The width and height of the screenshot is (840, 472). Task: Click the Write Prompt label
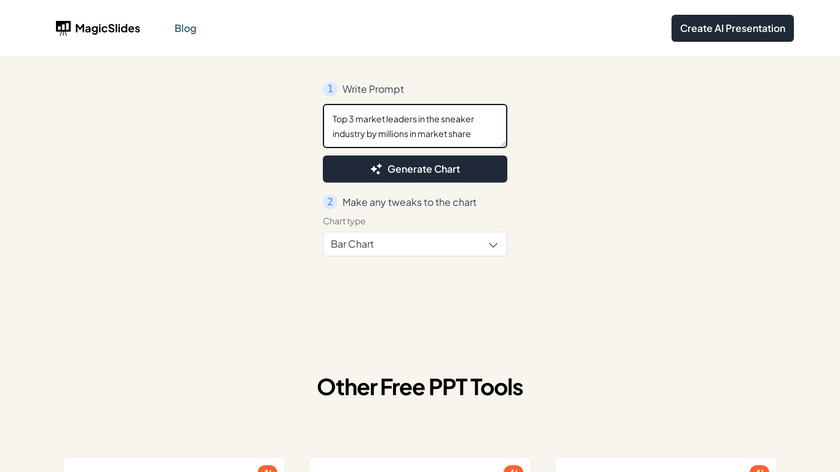point(373,89)
